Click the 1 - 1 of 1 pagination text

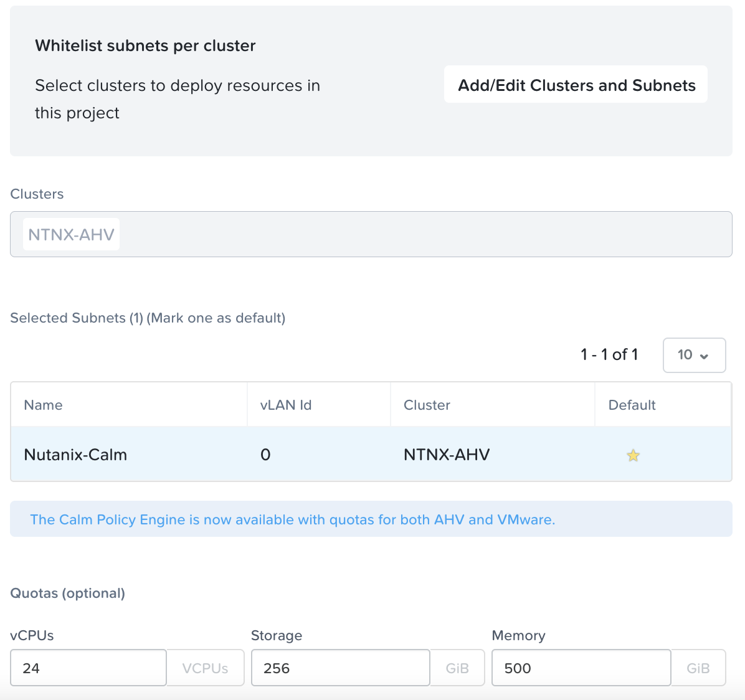(x=609, y=355)
